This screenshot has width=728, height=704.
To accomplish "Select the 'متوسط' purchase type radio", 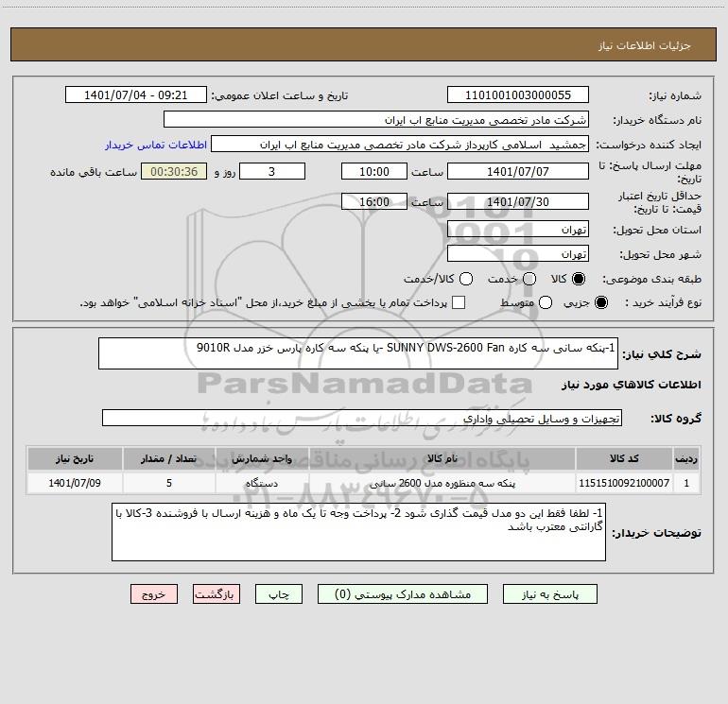I will coord(546,302).
